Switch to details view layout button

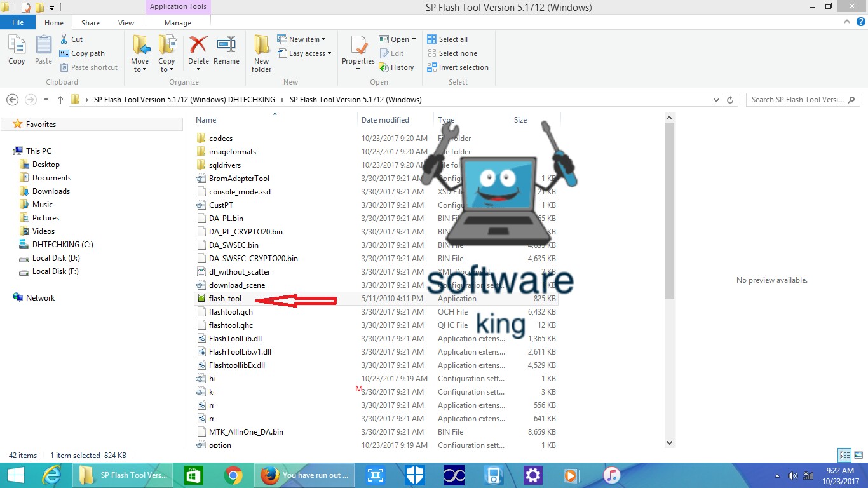coord(844,455)
